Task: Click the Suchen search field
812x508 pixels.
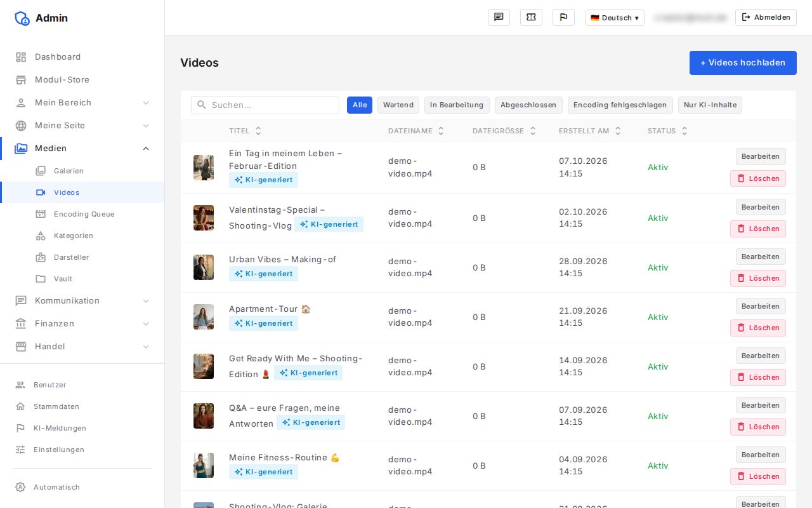Action: (x=265, y=105)
